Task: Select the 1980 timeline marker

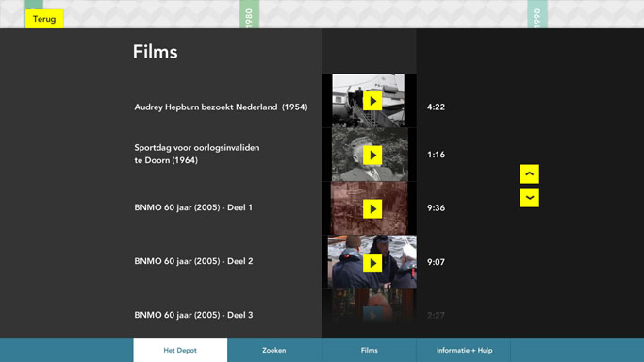Action: (249, 14)
